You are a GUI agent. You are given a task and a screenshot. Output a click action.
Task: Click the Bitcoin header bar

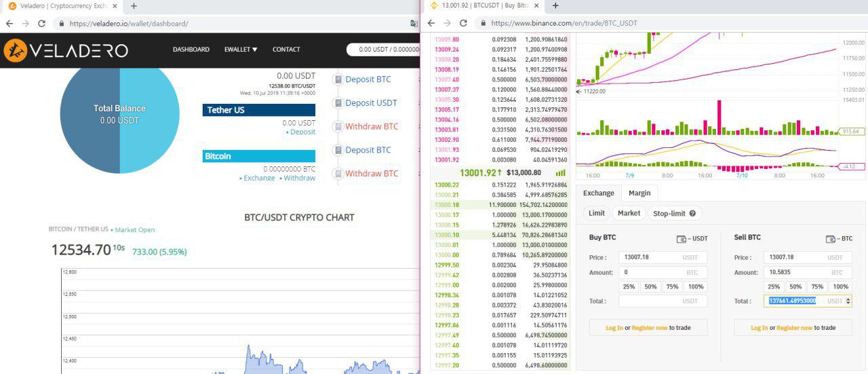click(258, 156)
